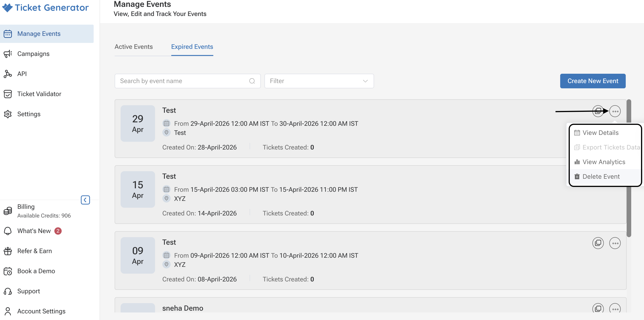Viewport: 644px width, 320px height.
Task: Click the search magnifier icon
Action: (252, 81)
